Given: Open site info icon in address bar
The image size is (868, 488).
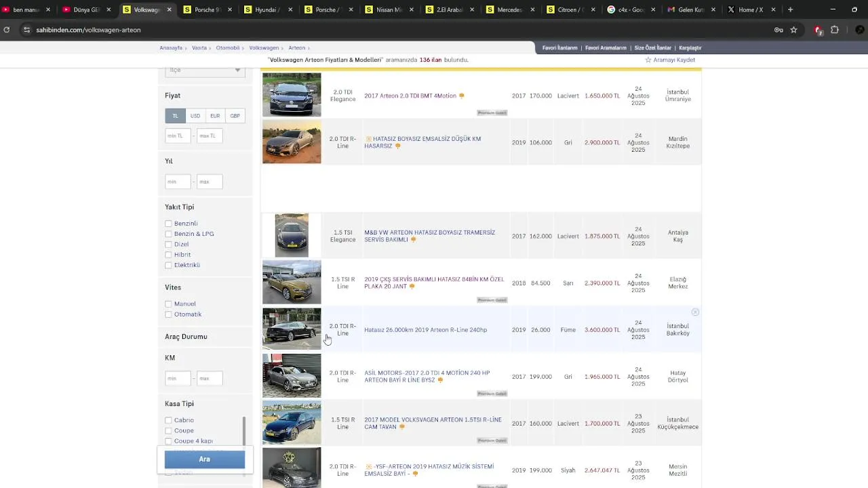Looking at the screenshot, I should tap(26, 30).
